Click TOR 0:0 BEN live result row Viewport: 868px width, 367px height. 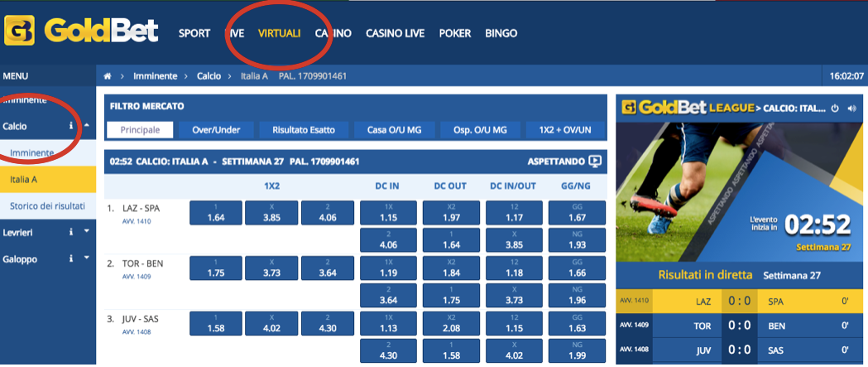point(740,326)
